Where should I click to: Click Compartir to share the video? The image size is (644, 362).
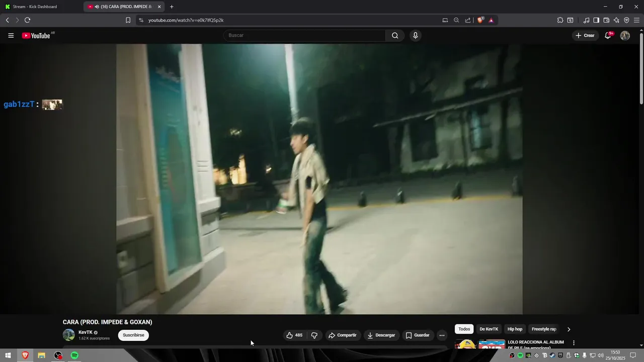click(x=342, y=335)
